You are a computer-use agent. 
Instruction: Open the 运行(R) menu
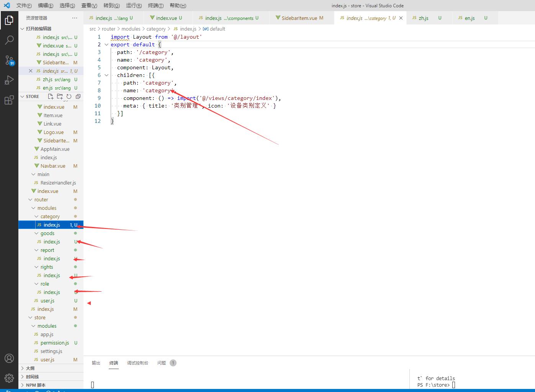point(134,5)
